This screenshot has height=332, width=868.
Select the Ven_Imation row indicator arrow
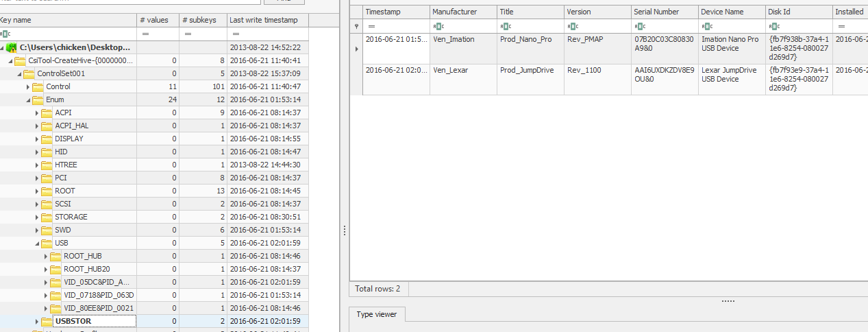356,49
